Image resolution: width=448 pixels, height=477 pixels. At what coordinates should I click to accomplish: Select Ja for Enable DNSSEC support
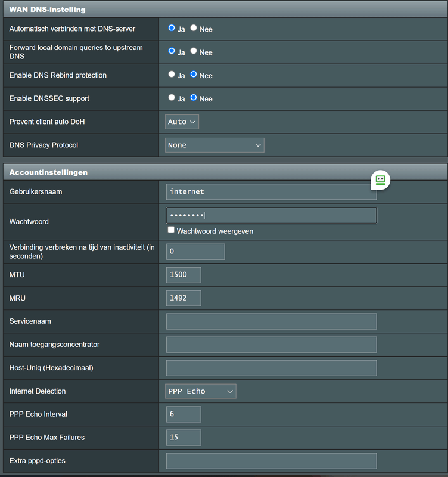point(172,98)
